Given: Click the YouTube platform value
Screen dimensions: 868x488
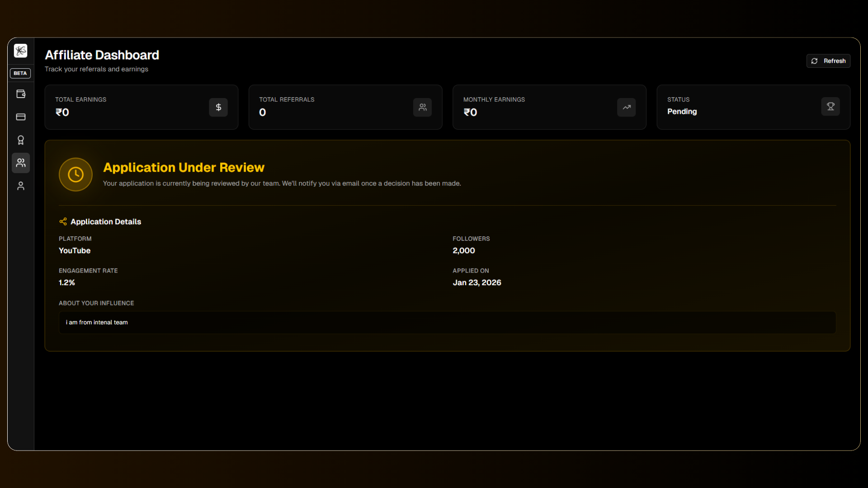Looking at the screenshot, I should [75, 251].
